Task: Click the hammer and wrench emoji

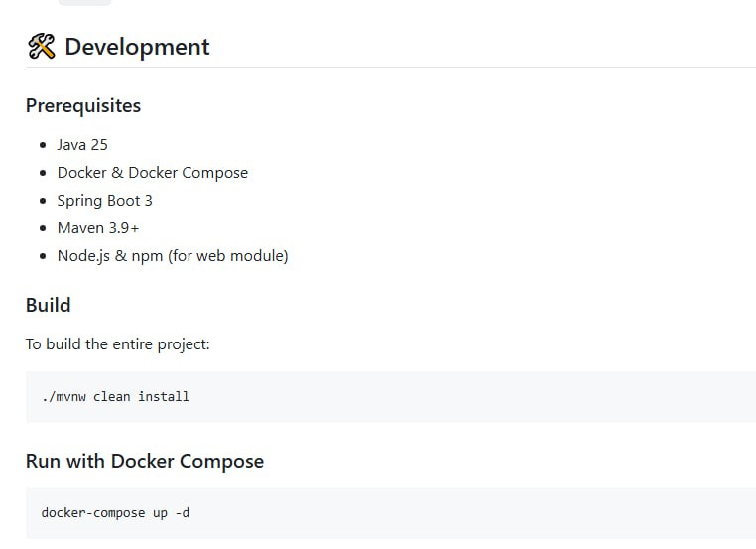Action: click(41, 47)
